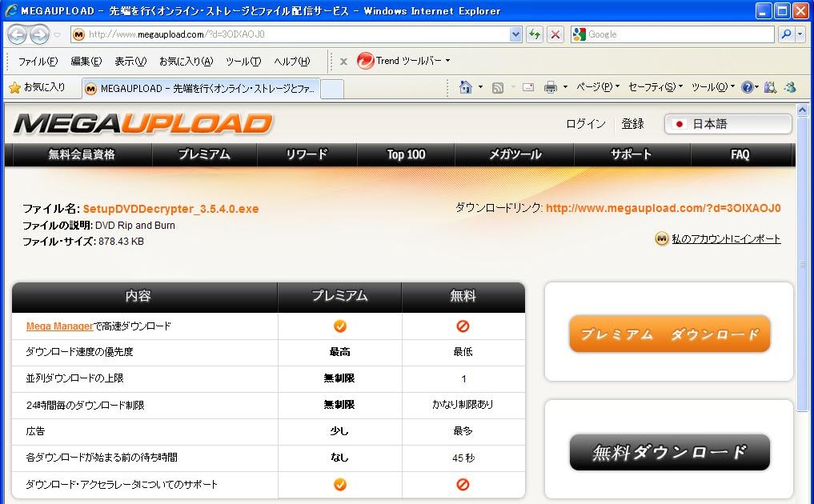
Task: Open the ツール(T) menu in menu bar
Action: [x=243, y=62]
